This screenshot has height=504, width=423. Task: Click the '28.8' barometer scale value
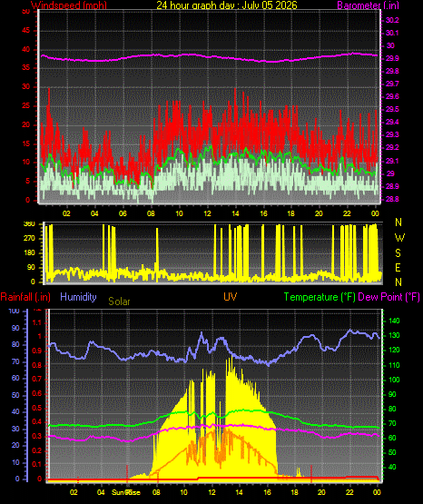392,199
